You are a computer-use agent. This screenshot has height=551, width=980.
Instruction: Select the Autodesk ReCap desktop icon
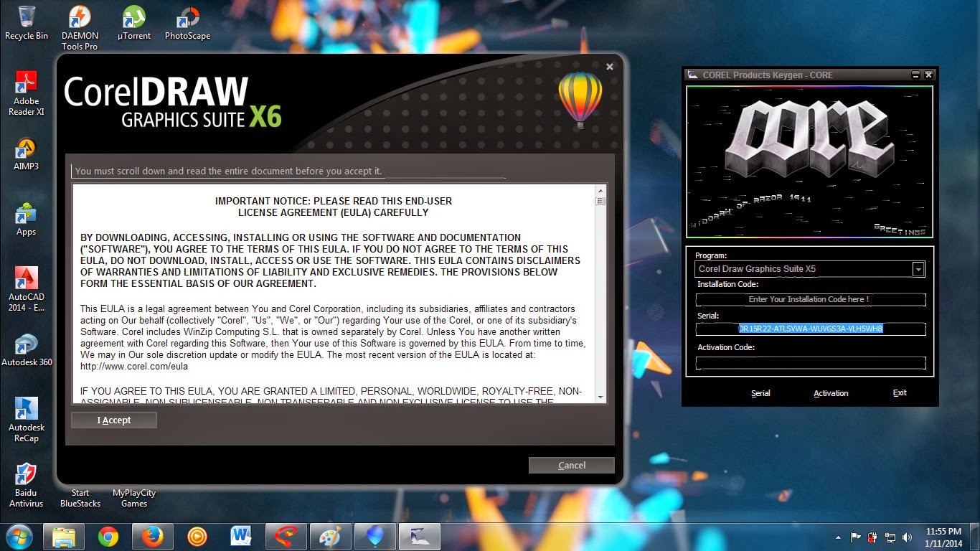pyautogui.click(x=27, y=420)
